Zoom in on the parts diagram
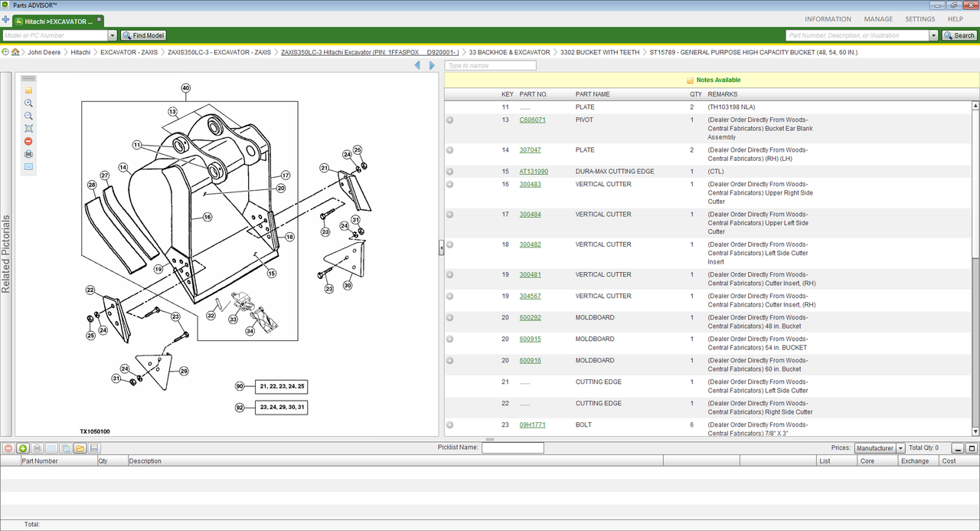980x531 pixels. pyautogui.click(x=28, y=103)
